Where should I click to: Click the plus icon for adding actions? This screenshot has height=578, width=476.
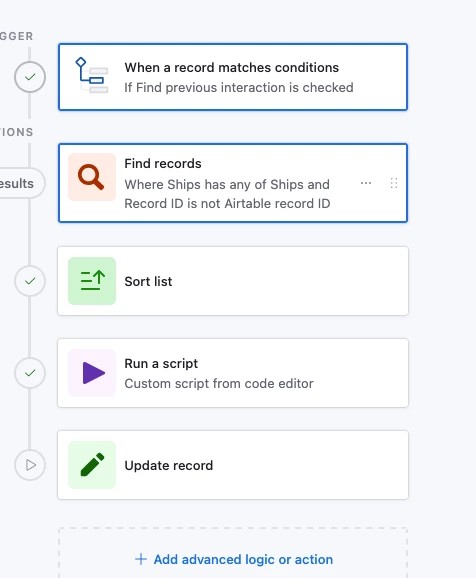click(x=141, y=559)
